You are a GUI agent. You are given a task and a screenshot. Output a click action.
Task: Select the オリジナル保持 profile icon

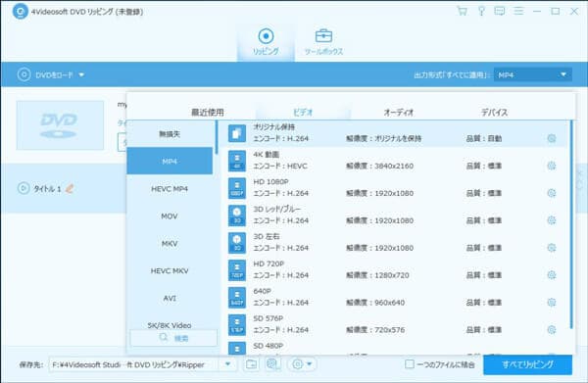[x=237, y=133]
